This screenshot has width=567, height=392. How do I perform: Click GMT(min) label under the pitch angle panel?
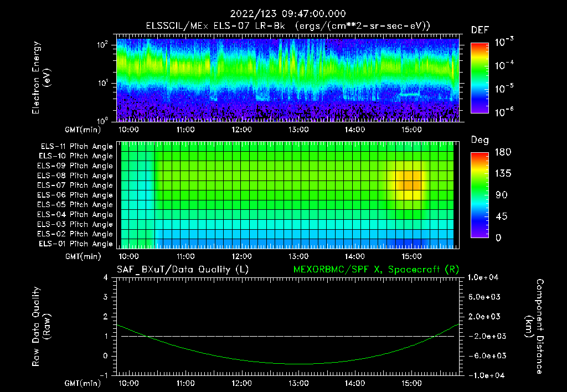pos(83,257)
